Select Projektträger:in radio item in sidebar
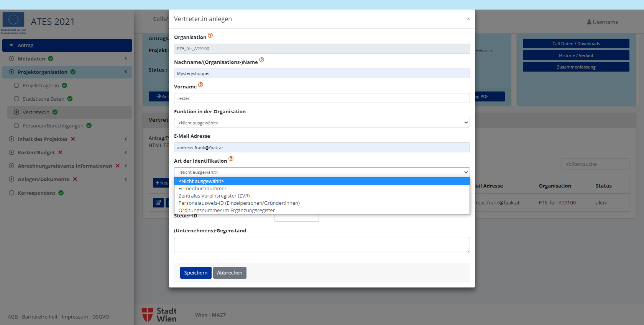The height and width of the screenshot is (325, 644). pos(16,85)
